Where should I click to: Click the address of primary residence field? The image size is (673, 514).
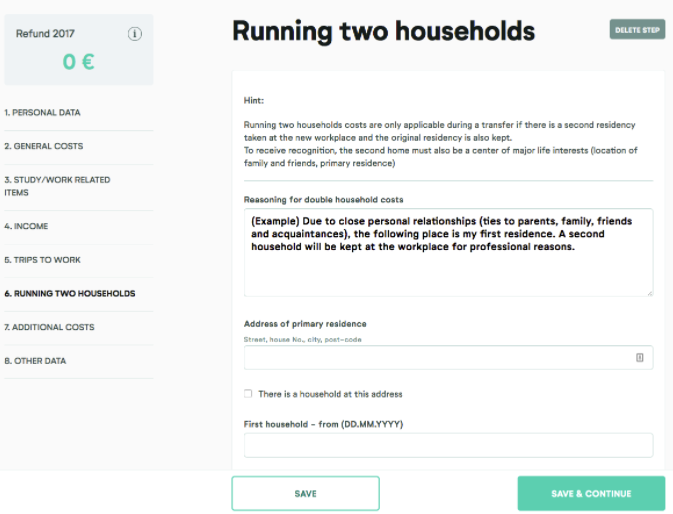click(449, 357)
